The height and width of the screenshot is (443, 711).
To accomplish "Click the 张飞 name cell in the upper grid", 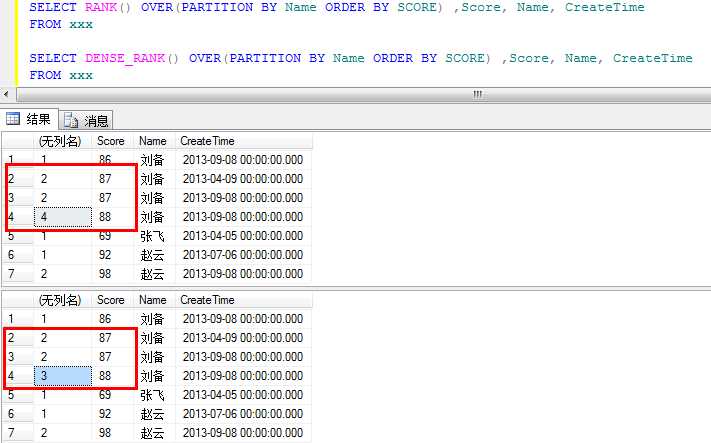I will pos(155,236).
